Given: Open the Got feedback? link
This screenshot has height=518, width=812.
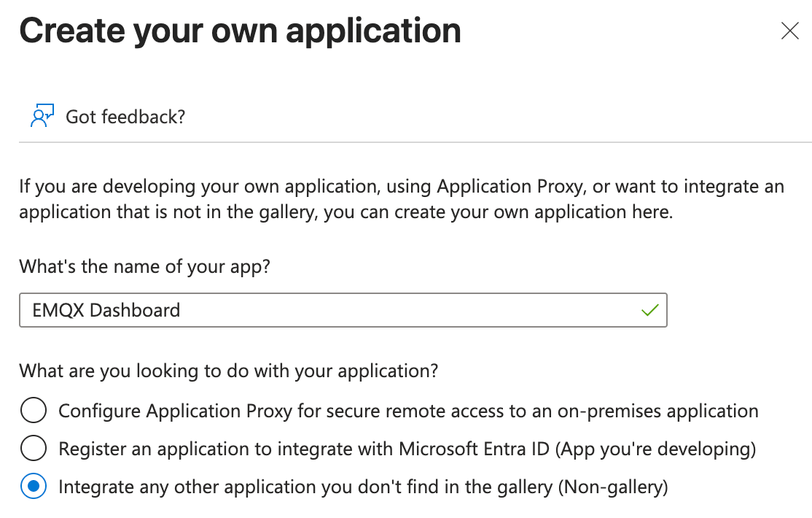Looking at the screenshot, I should (x=125, y=115).
